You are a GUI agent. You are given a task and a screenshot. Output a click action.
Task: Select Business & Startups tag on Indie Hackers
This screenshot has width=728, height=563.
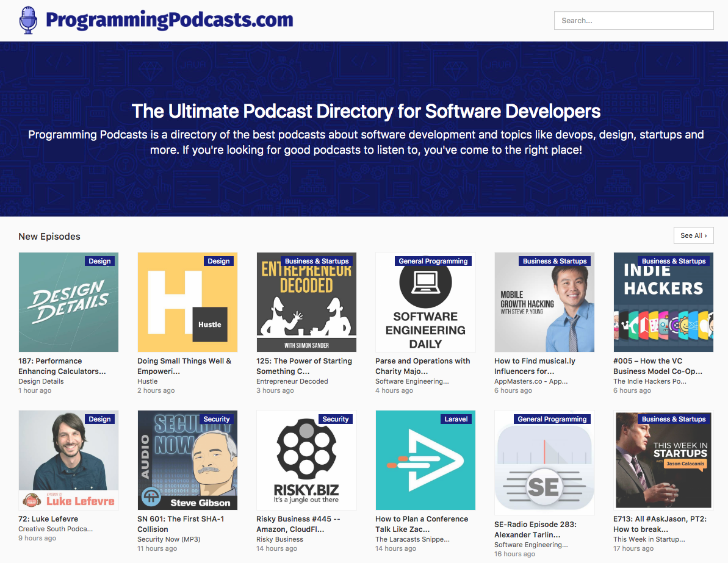tap(674, 261)
